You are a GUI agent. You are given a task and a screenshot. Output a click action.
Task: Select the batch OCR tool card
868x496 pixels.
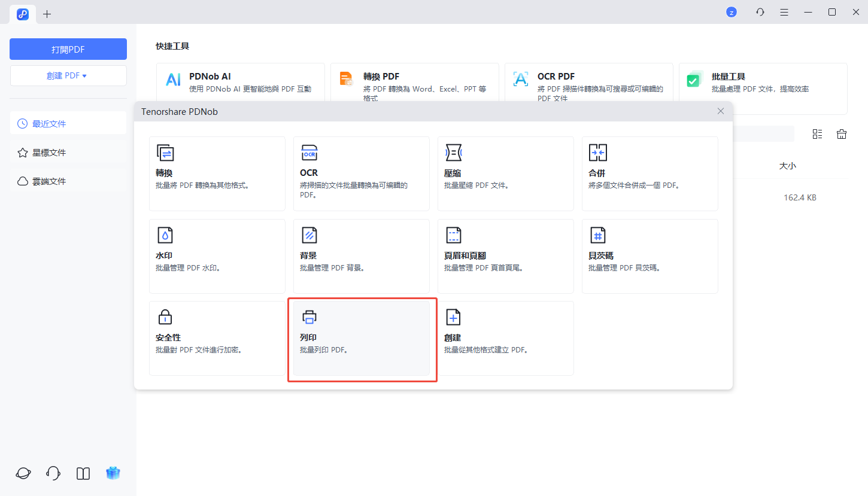[x=361, y=174]
